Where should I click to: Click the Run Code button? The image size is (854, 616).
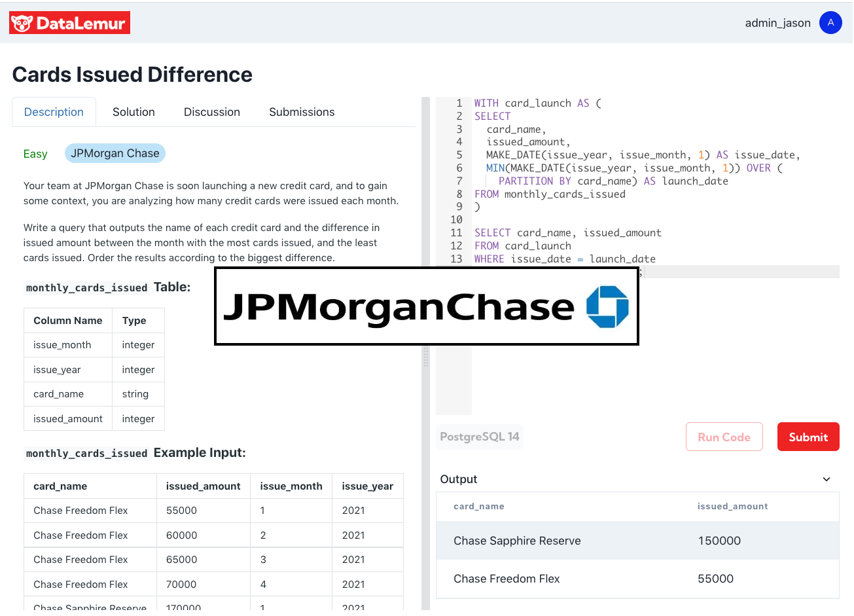click(724, 437)
